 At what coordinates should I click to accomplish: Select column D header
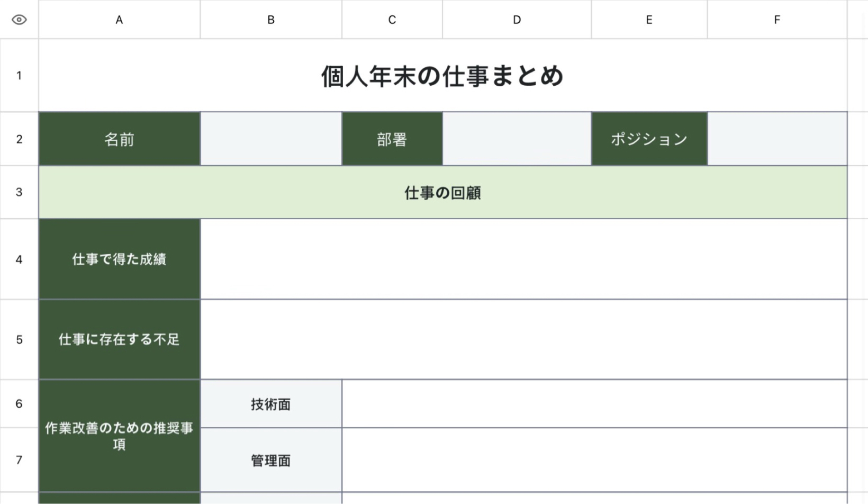[517, 20]
